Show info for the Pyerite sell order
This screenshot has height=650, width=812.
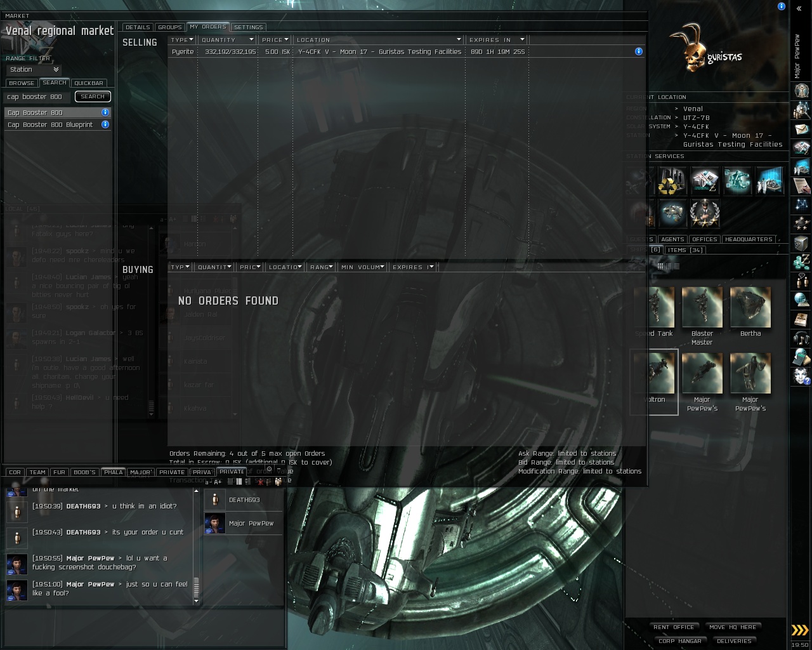[639, 51]
